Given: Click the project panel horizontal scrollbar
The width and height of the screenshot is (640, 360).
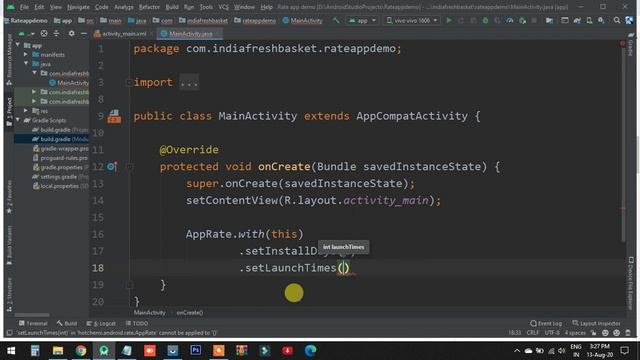Looking at the screenshot, I should (x=32, y=315).
